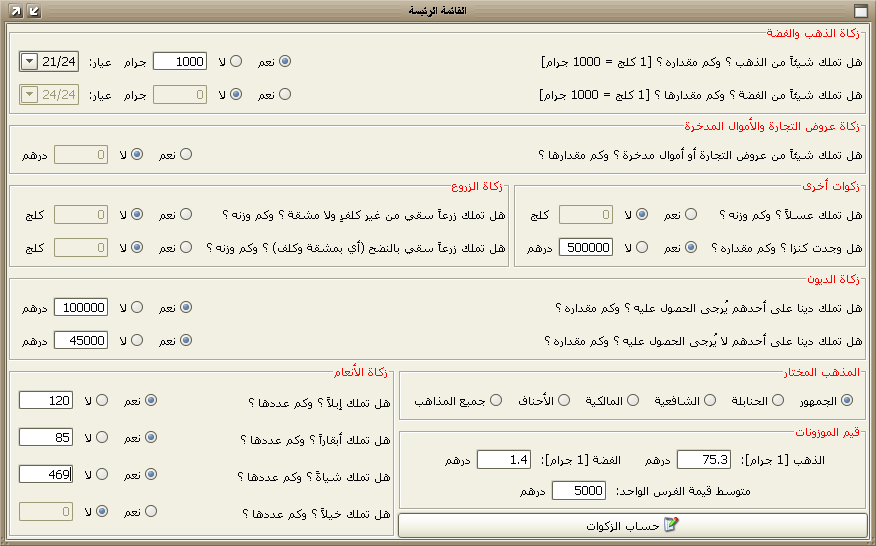Select لا for owning honey
Viewport: 876px width, 546px height.
point(642,214)
